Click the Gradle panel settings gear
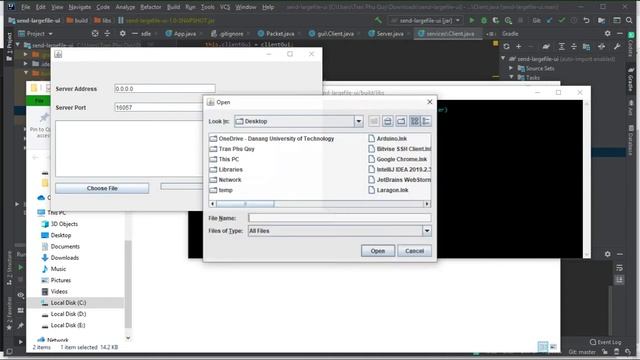The height and width of the screenshot is (360, 640). [608, 33]
